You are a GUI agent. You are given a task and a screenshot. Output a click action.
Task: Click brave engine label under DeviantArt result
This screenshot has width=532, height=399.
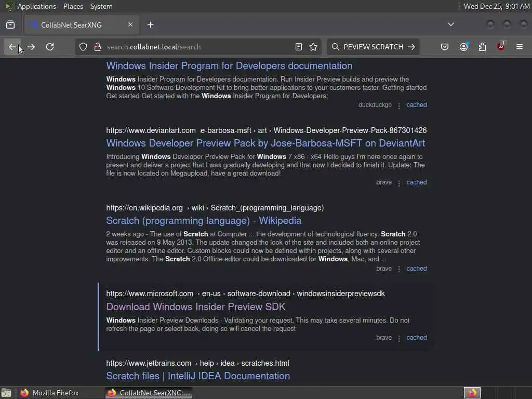(x=384, y=182)
